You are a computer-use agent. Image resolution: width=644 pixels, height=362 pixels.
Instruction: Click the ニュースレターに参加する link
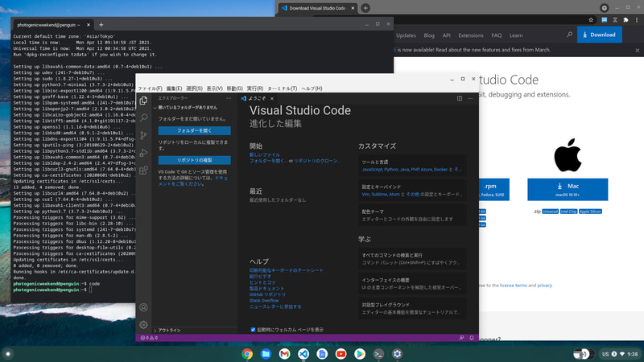(275, 306)
